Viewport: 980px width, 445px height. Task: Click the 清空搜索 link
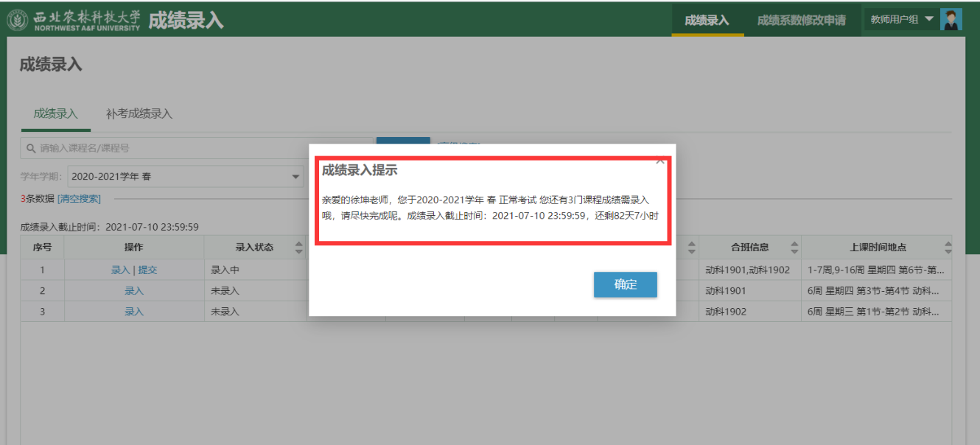click(x=79, y=199)
